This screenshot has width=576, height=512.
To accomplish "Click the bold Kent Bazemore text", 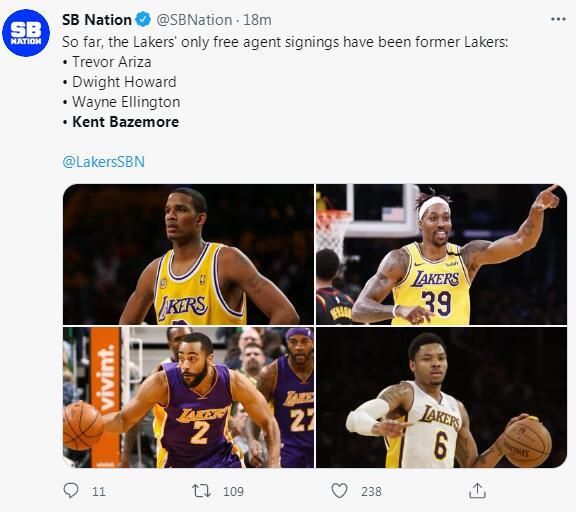I will click(x=125, y=122).
